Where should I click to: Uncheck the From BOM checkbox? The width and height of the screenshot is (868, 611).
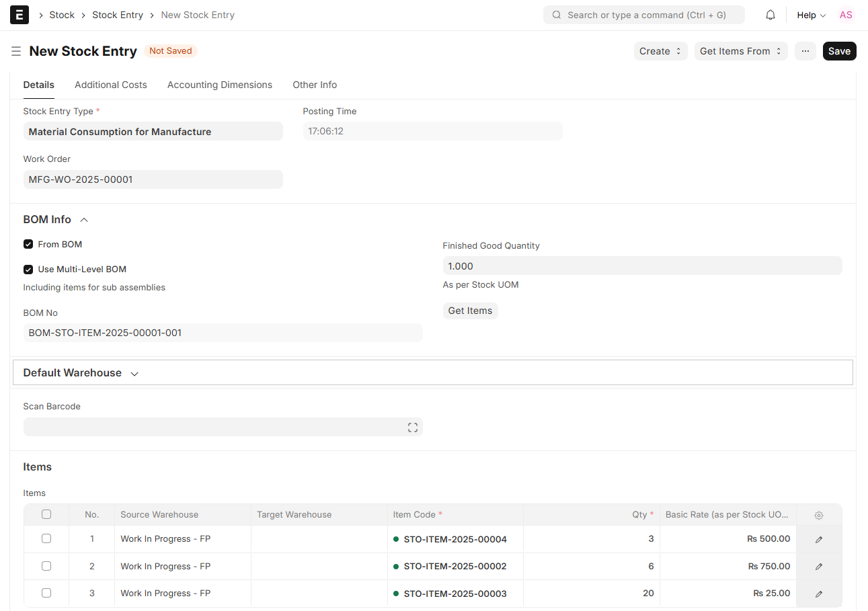click(28, 244)
